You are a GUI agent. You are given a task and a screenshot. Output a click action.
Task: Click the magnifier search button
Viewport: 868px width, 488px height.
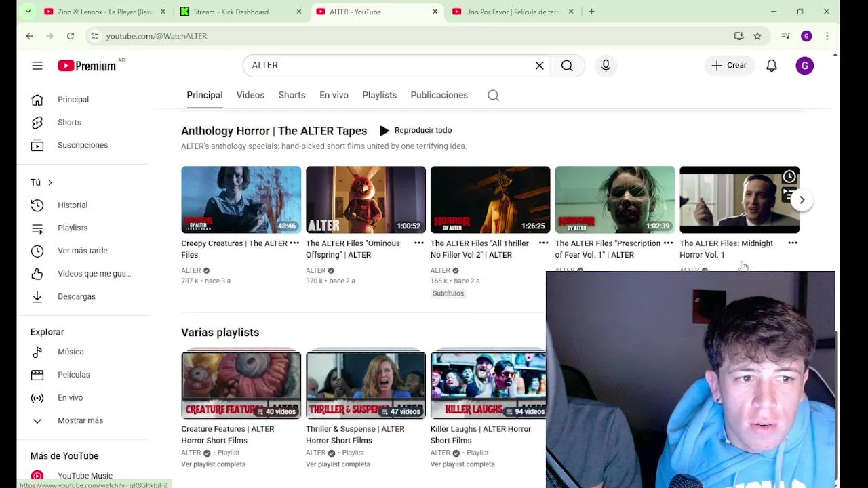[567, 66]
